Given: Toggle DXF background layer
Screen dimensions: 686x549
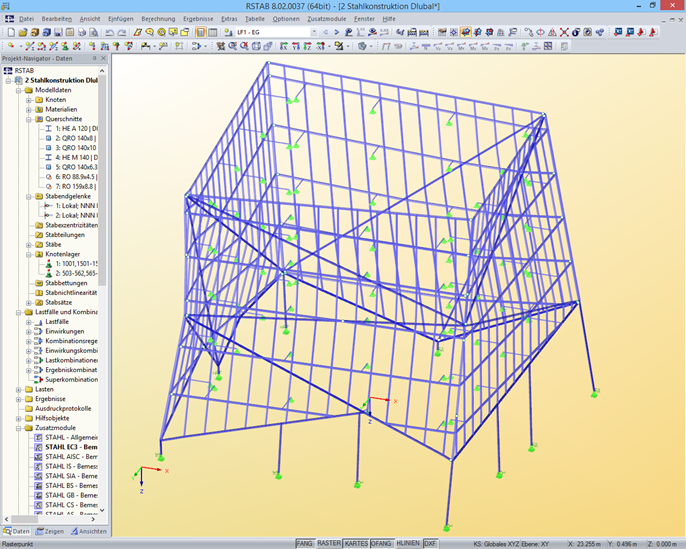Looking at the screenshot, I should point(430,543).
